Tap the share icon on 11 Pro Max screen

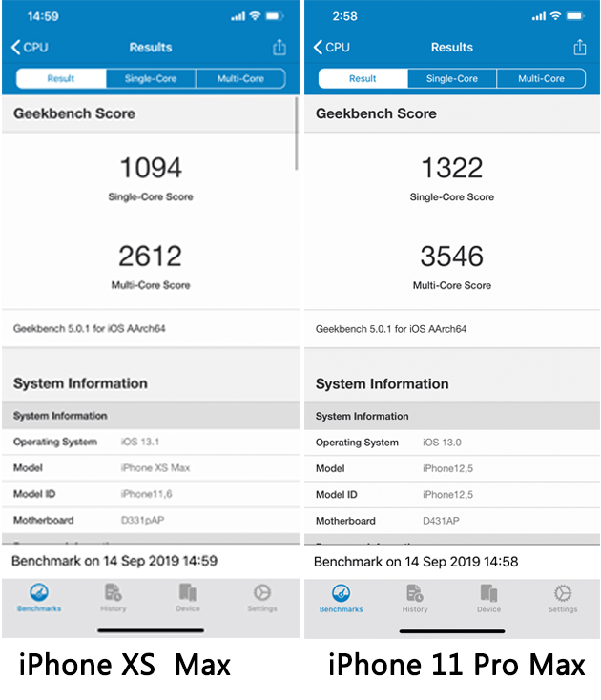pos(580,47)
